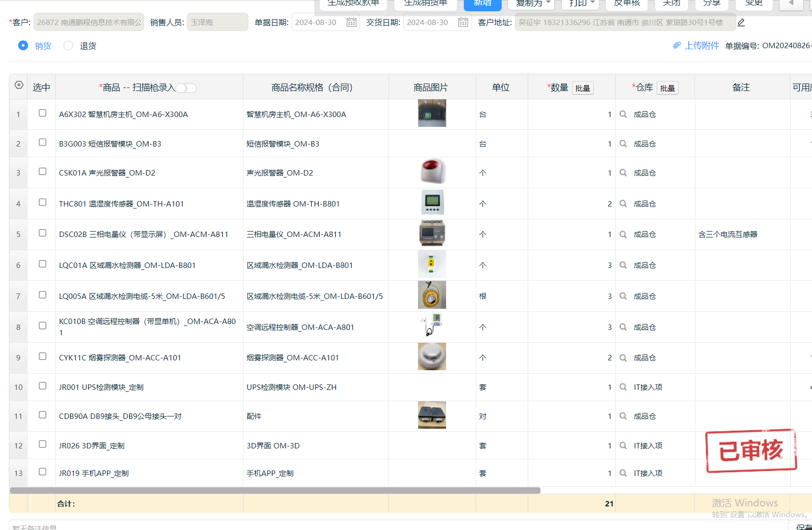Viewport: 812px width, 530px height.
Task: Check the JR001 UPS检测模块 checkbox
Action: point(43,385)
